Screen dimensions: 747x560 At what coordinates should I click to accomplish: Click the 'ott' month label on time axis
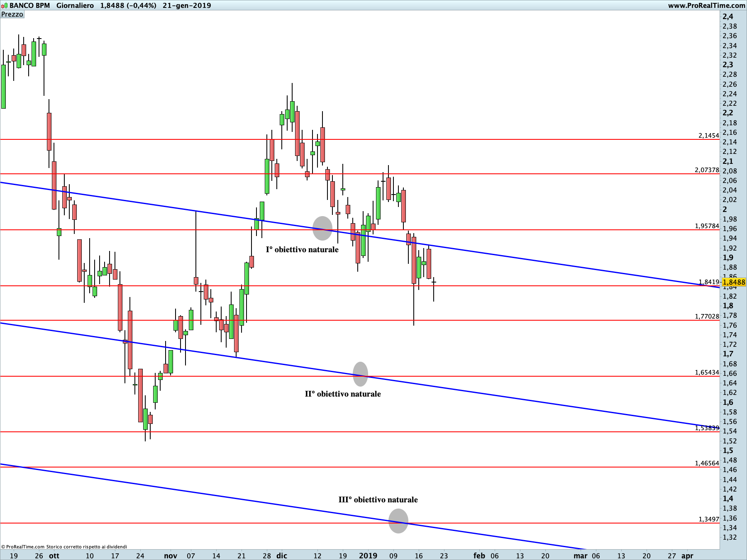point(54,556)
